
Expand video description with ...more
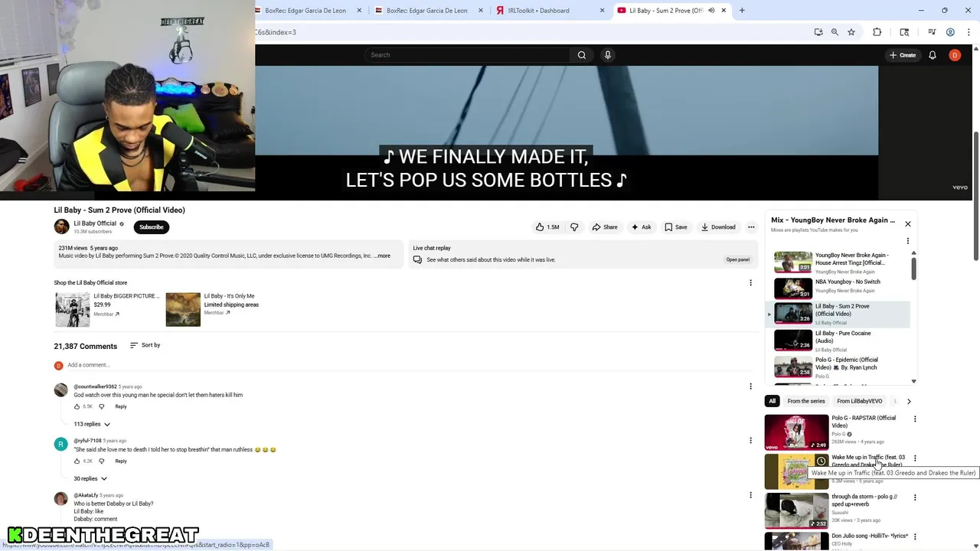point(383,256)
